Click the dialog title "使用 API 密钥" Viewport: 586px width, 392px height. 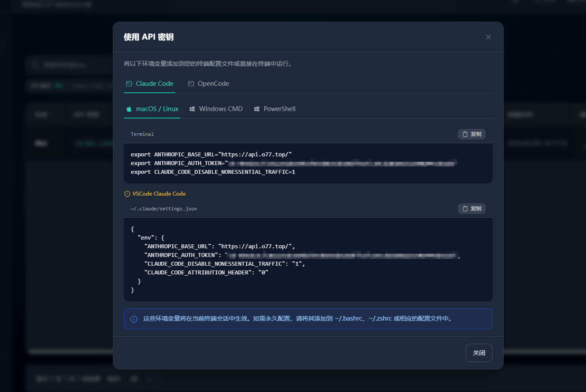pos(149,37)
